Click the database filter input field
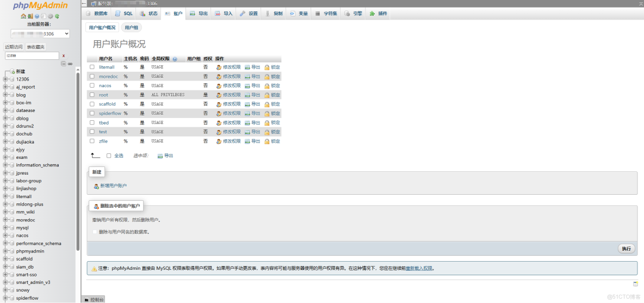Viewport: 644px width, 303px height. pos(32,55)
